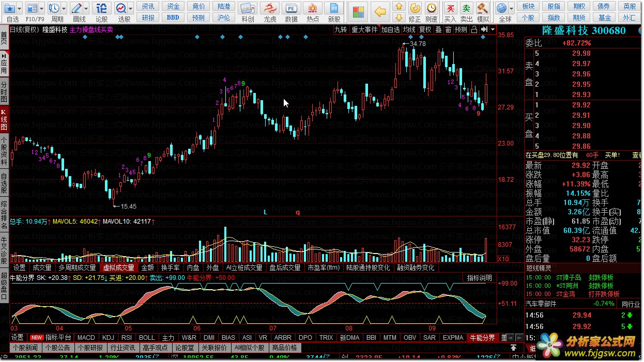Click the 周期 clock period icon
This screenshot has width=644, height=362.
(54, 8)
